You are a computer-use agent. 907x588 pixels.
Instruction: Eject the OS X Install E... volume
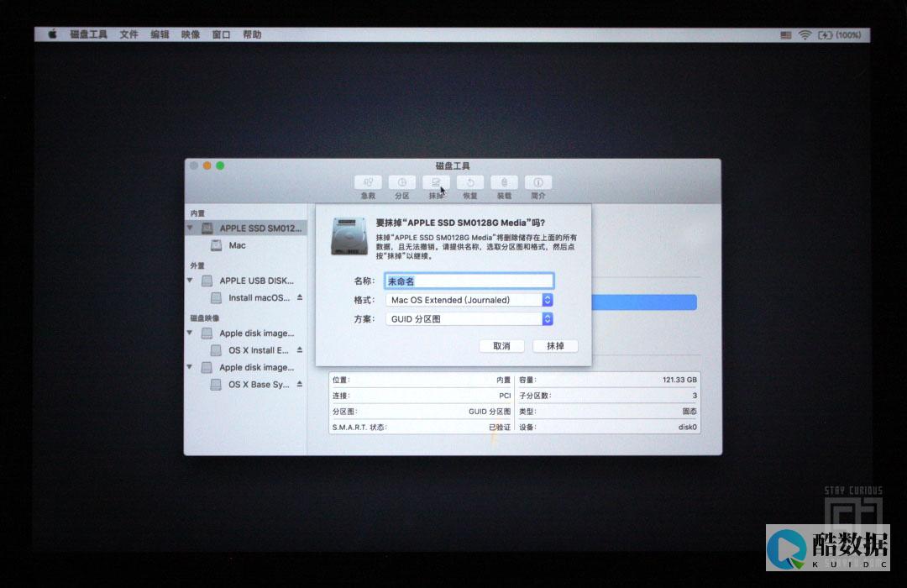(x=300, y=349)
